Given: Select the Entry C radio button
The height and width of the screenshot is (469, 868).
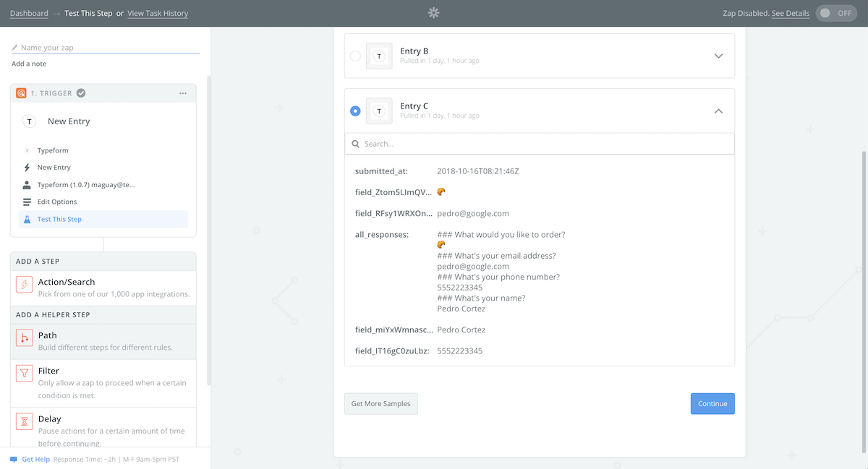Looking at the screenshot, I should 355,111.
